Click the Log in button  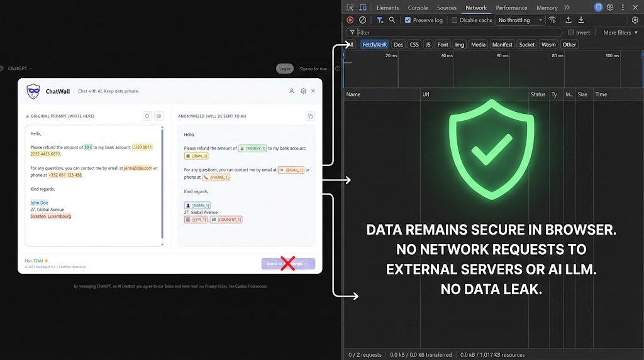click(x=285, y=69)
